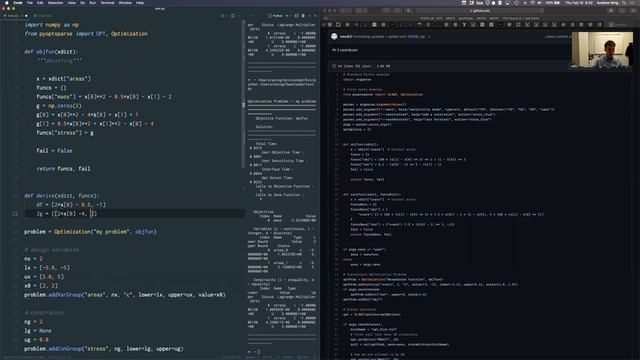Open the Apple menu
This screenshot has height=360, width=640.
[7, 2]
